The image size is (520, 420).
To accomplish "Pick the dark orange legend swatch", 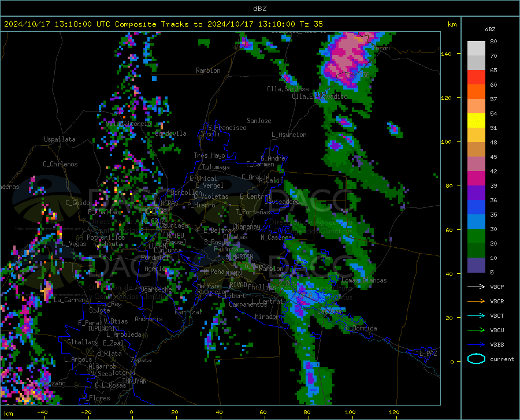I will [476, 92].
